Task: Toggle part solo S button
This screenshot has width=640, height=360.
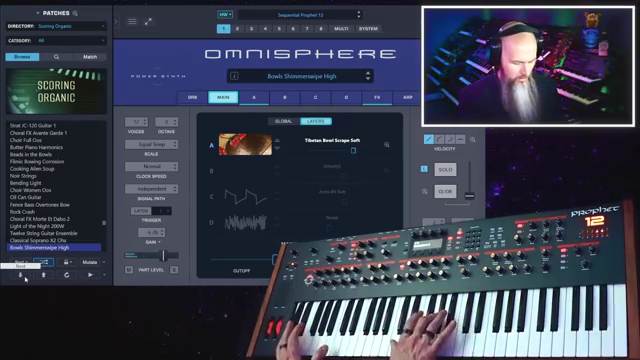Action: (x=174, y=270)
